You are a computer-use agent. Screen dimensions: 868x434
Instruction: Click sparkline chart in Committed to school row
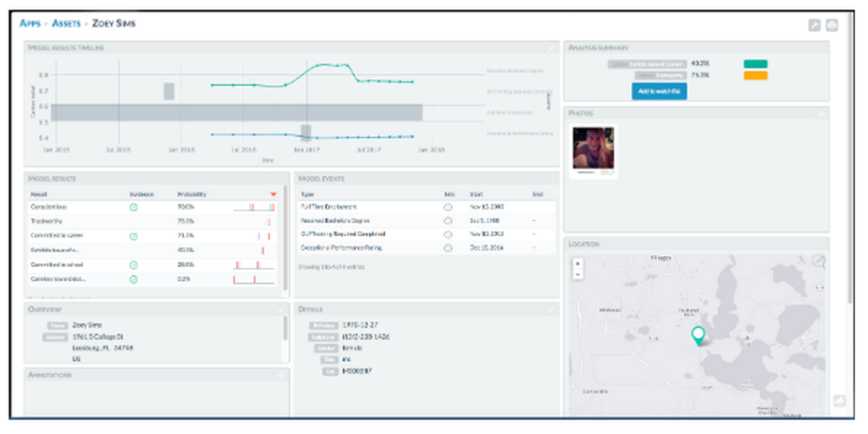tap(253, 265)
